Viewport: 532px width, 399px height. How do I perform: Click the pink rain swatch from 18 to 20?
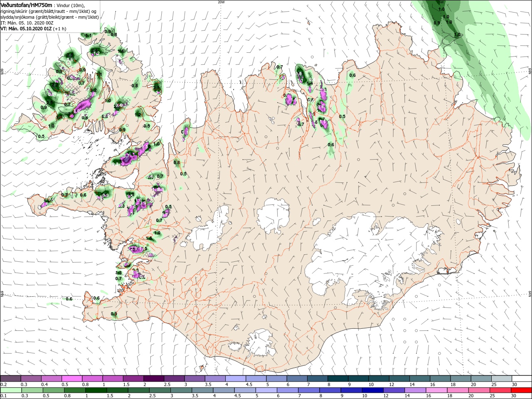point(458,390)
